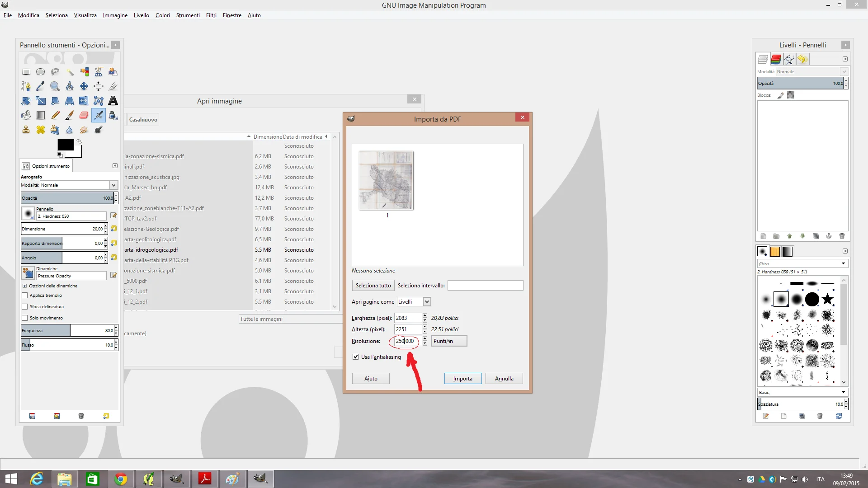Image resolution: width=868 pixels, height=488 pixels.
Task: Select the Text tool
Action: [113, 101]
